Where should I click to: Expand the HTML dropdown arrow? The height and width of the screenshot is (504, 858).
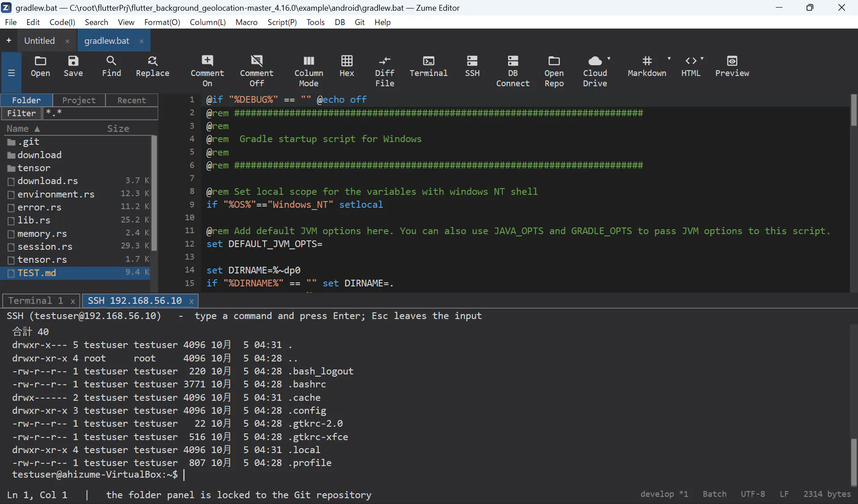click(x=702, y=59)
